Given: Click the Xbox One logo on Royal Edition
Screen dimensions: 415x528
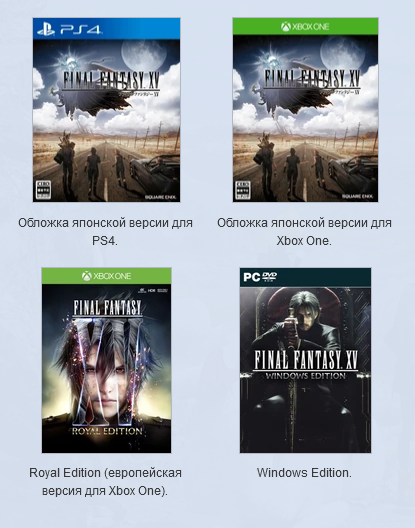Looking at the screenshot, I should [106, 276].
